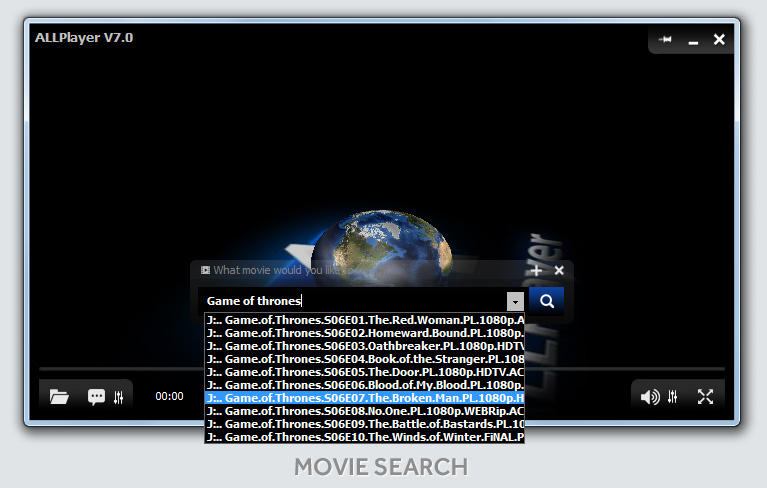Screen dimensions: 767x488
Task: Open file using the folder icon
Action: click(59, 397)
